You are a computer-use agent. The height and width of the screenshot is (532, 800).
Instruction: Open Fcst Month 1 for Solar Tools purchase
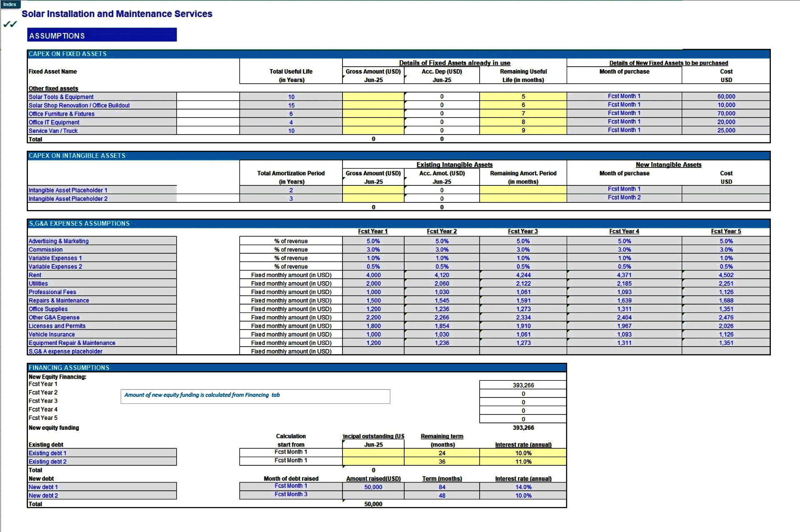pyautogui.click(x=624, y=96)
